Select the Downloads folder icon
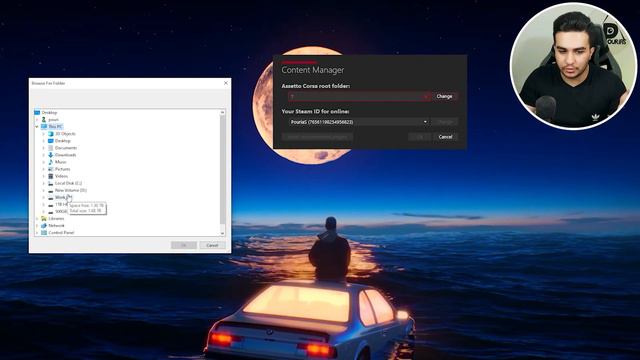This screenshot has height=360, width=640. (x=51, y=155)
